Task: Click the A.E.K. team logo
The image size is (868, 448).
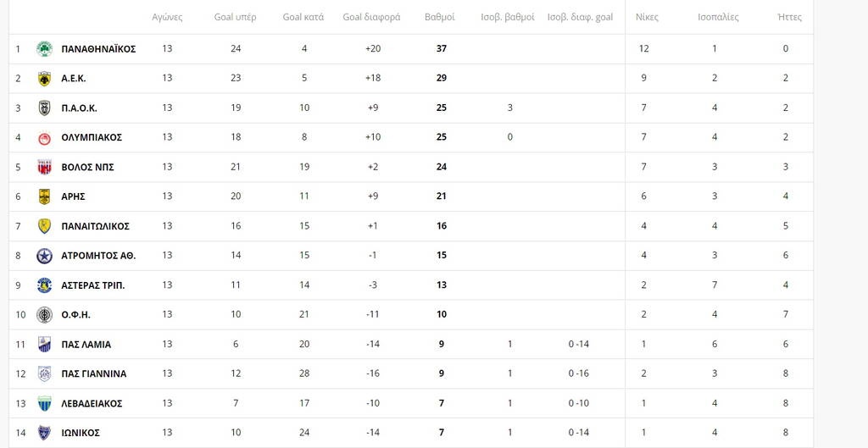Action: click(x=44, y=79)
